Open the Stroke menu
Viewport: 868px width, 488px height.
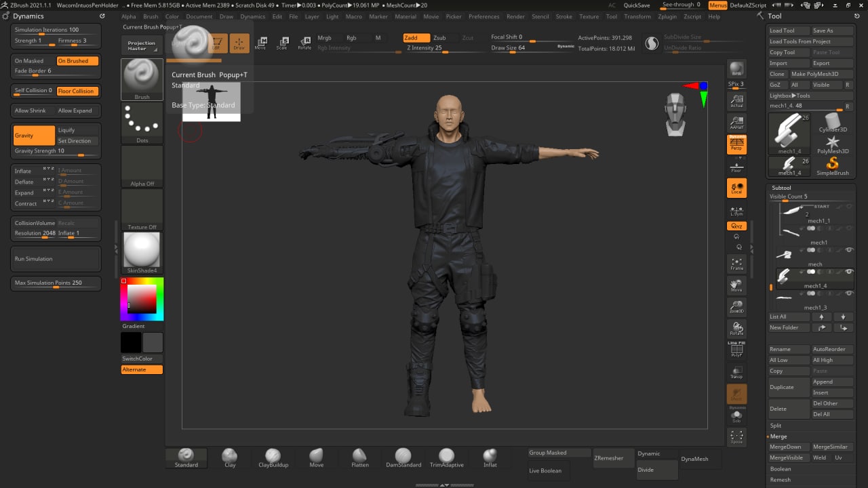point(564,16)
